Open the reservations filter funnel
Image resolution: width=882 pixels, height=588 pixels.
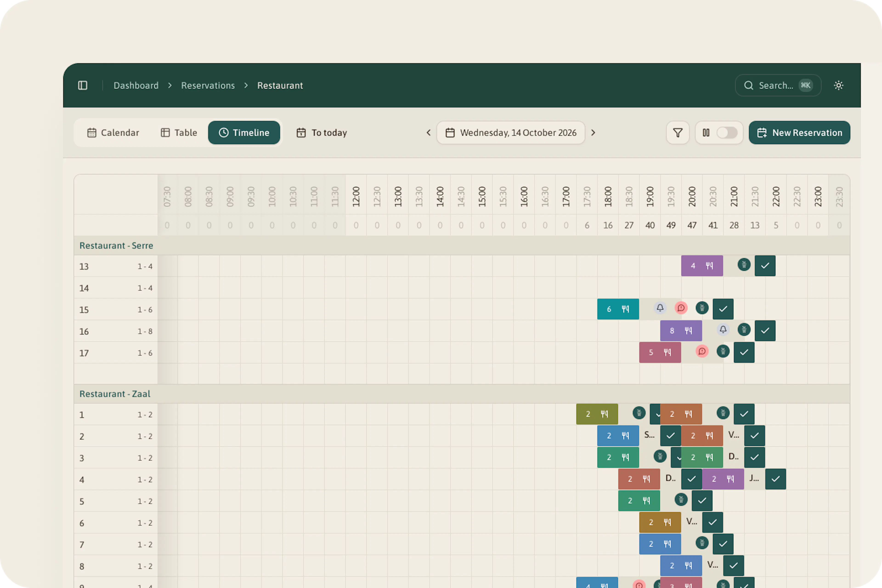click(x=678, y=133)
